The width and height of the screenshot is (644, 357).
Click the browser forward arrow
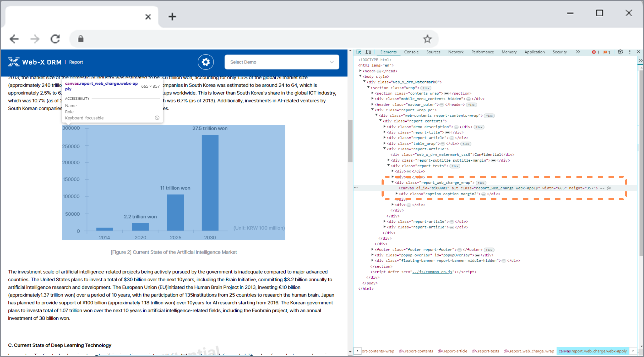pos(35,39)
